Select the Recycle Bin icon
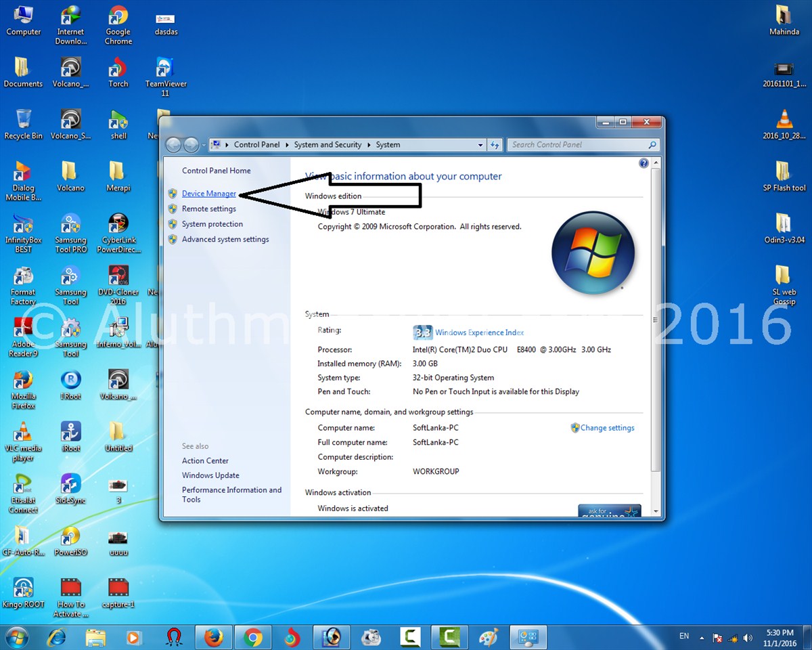Screen dimensions: 812x650 pyautogui.click(x=24, y=125)
